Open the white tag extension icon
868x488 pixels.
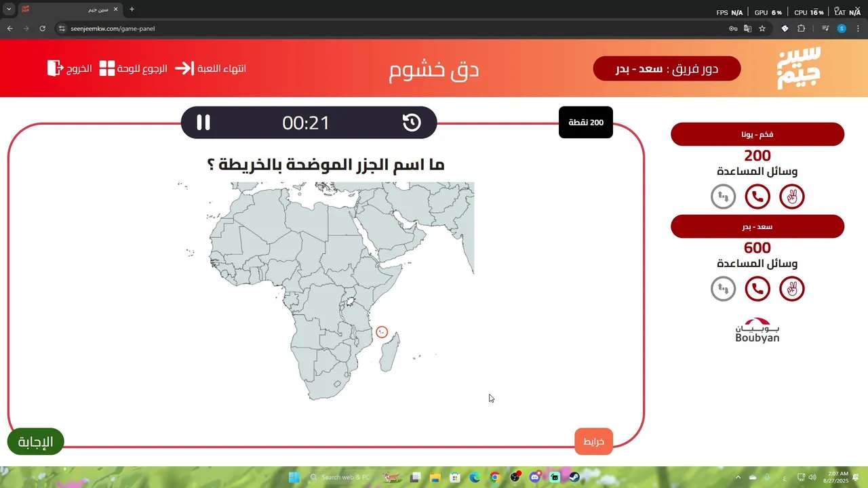tap(785, 28)
